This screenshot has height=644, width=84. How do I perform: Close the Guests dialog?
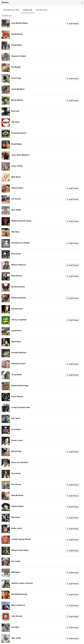[x=81, y=3]
